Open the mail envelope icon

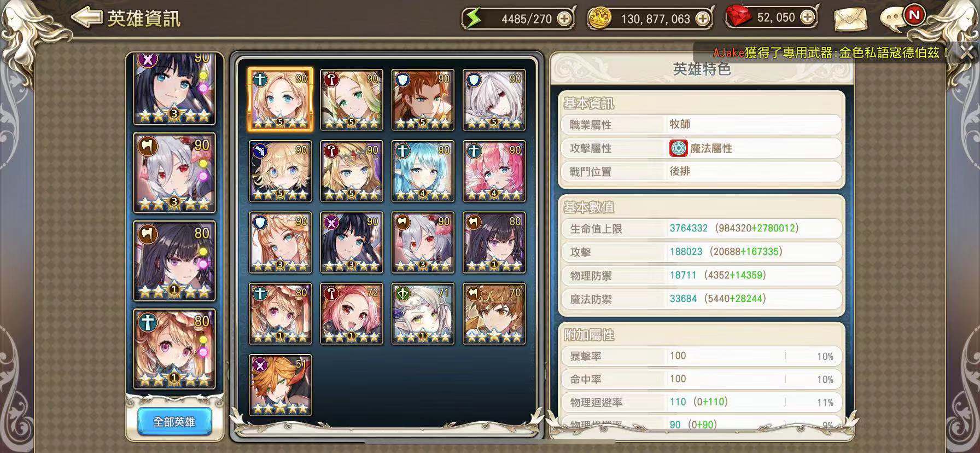click(850, 19)
